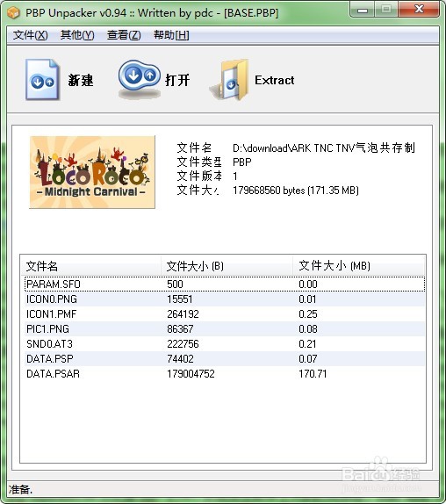Screen dimensions: 446x504
Task: Select the SND0.AT3 row
Action: (225, 344)
